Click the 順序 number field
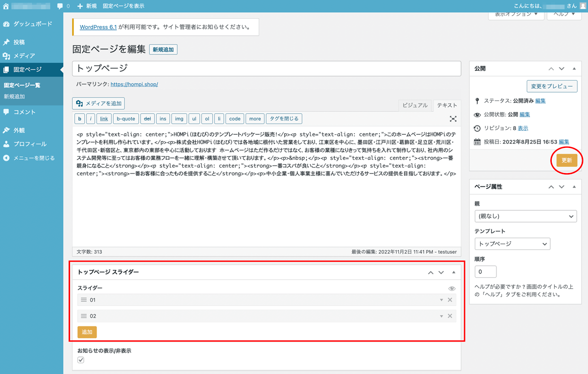This screenshot has width=588, height=374. 486,272
